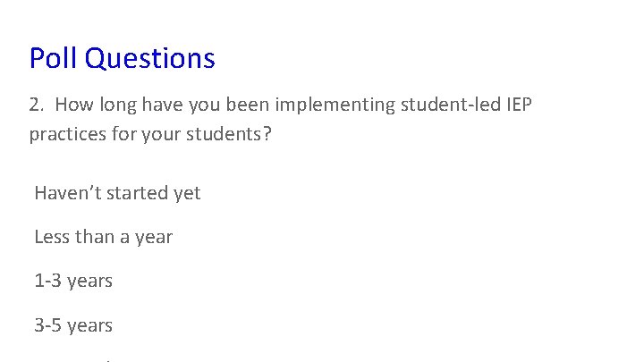This screenshot has width=644, height=362.
Task: Click the number "1-3" in third option
Action: click(48, 281)
